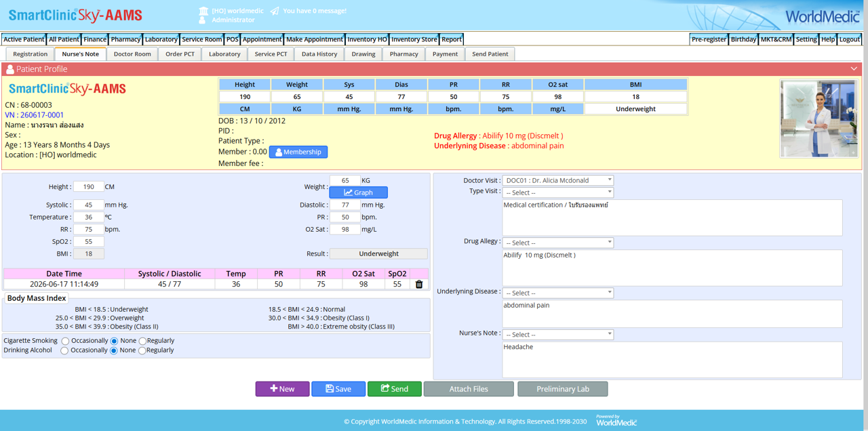The height and width of the screenshot is (431, 868).
Task: Open Inventory Store menu
Action: pos(414,39)
